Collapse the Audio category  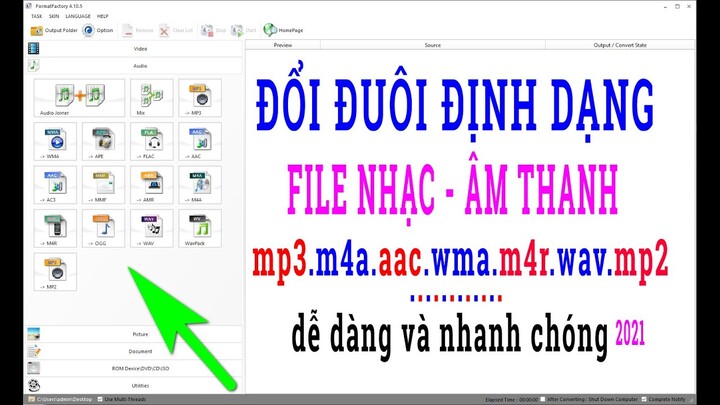point(134,66)
